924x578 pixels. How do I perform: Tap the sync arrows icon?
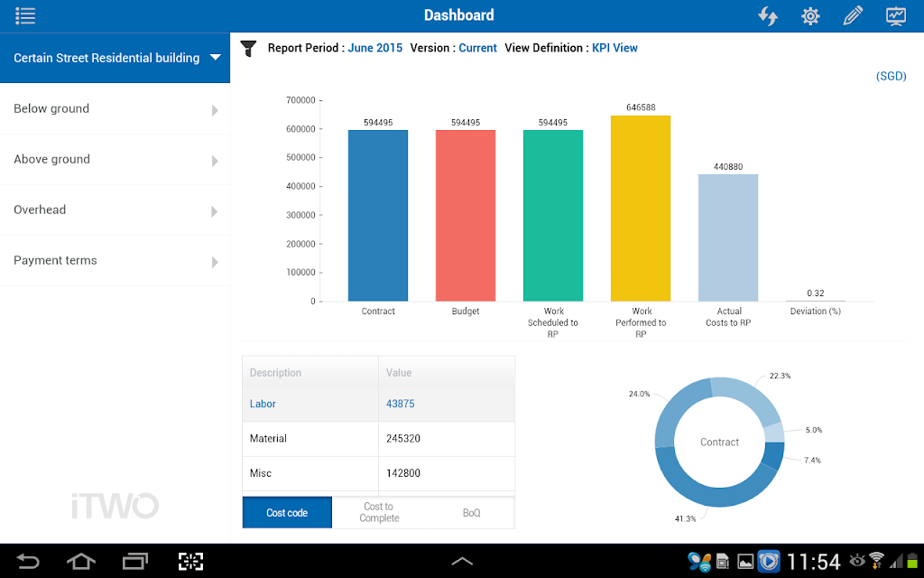point(768,16)
